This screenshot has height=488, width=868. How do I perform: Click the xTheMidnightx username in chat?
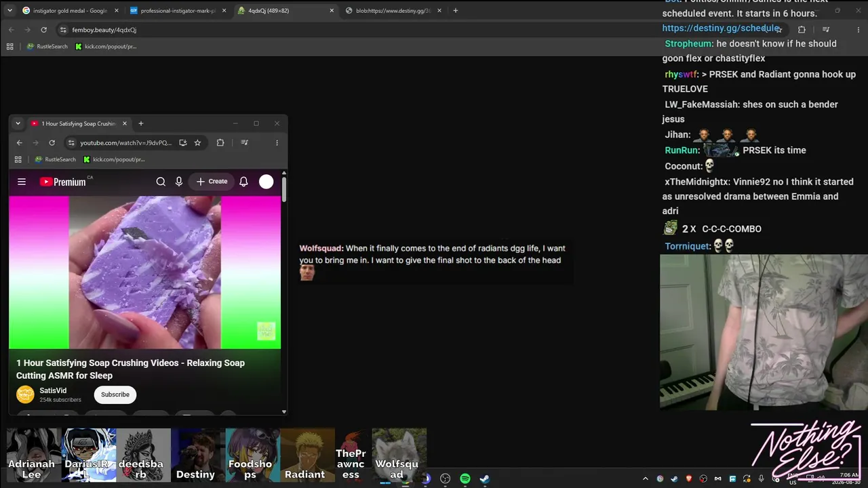click(x=697, y=182)
